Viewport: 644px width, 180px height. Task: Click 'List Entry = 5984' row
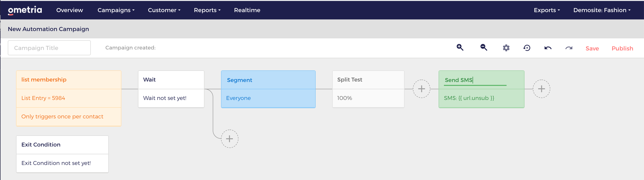point(69,98)
